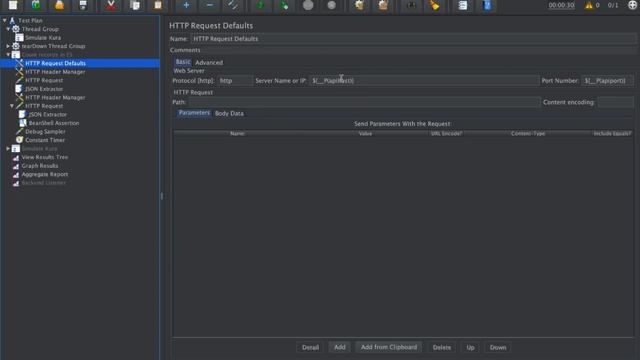Click the Content-Type column header
This screenshot has width=640, height=360.
pos(527,133)
